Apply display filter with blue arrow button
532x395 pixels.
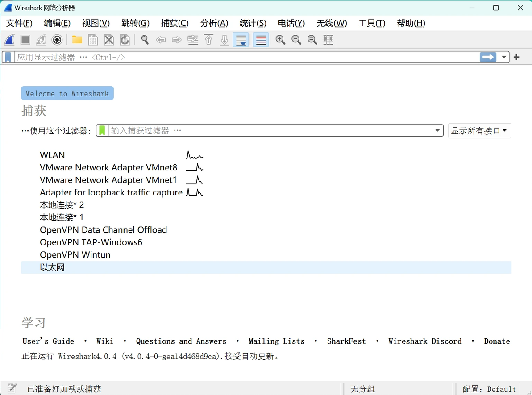(x=488, y=57)
